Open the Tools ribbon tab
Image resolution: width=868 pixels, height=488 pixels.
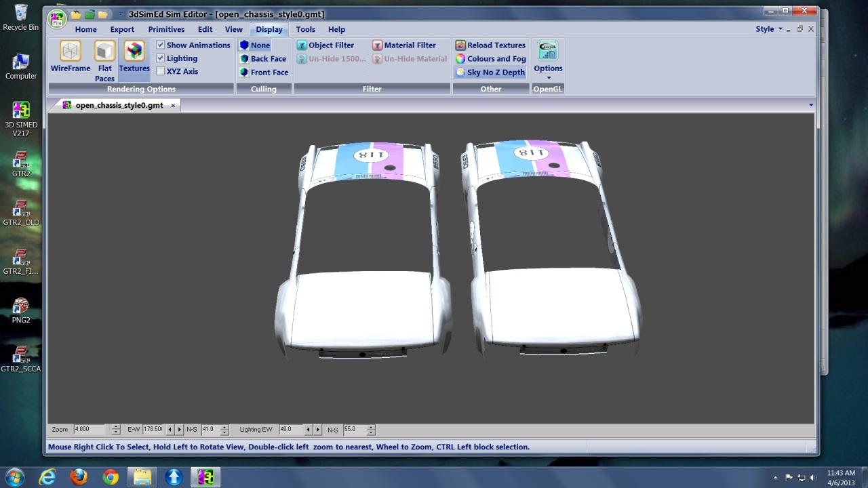[305, 29]
